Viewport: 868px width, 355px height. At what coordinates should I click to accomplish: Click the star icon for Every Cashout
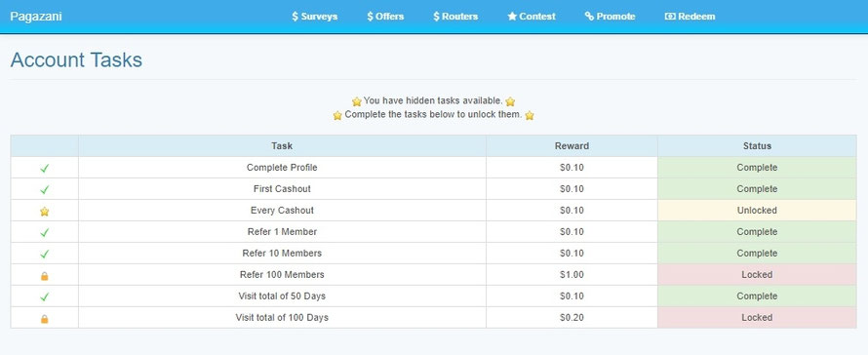tap(44, 211)
